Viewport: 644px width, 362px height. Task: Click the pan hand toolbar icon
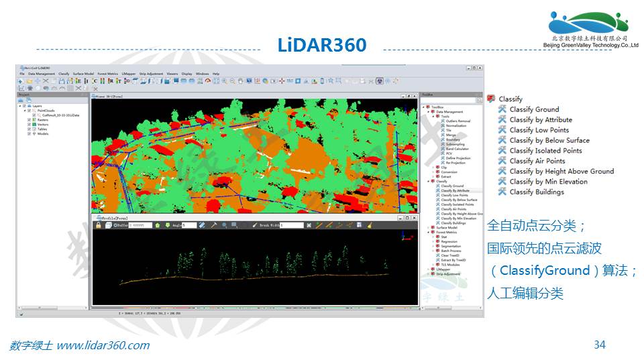240,81
